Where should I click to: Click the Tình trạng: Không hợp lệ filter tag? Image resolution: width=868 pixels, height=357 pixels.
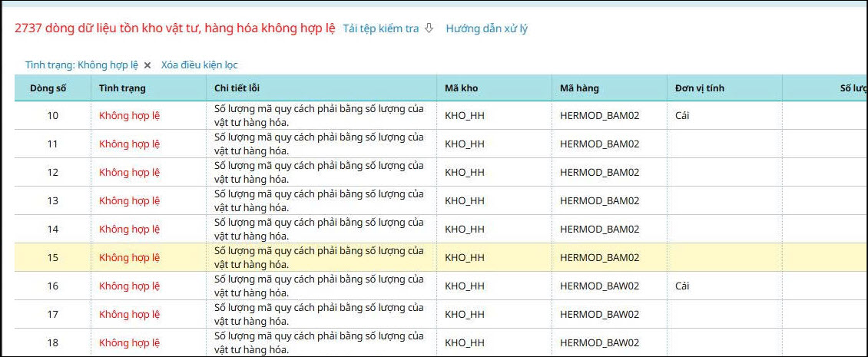pos(81,65)
